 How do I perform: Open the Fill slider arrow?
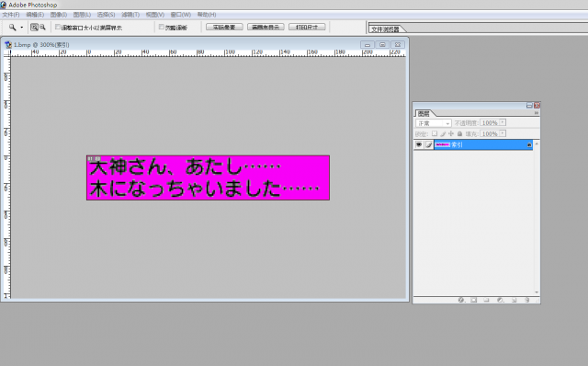503,133
